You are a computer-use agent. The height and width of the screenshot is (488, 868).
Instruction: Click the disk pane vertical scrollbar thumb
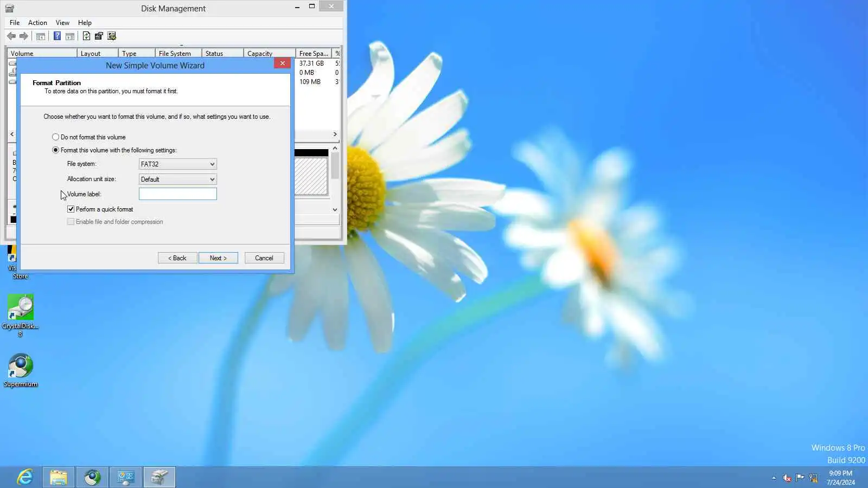[x=335, y=165]
